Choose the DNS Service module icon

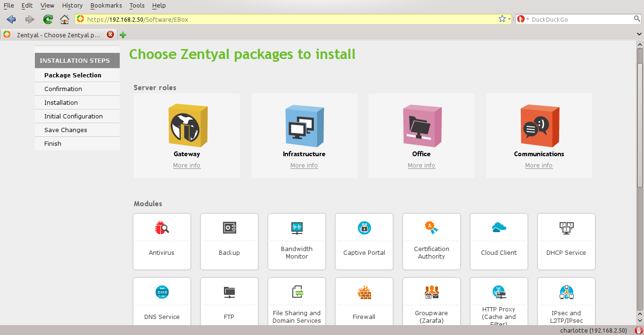click(x=162, y=292)
